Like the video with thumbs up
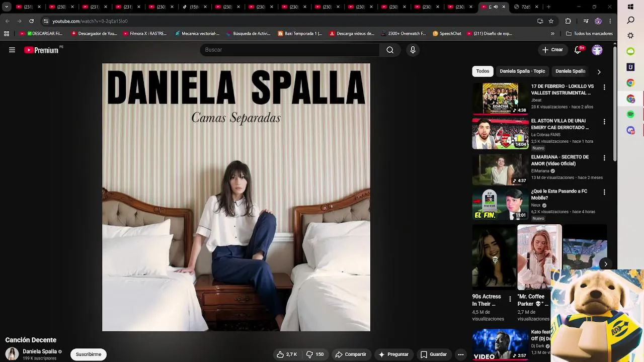The image size is (644, 362). 287,354
